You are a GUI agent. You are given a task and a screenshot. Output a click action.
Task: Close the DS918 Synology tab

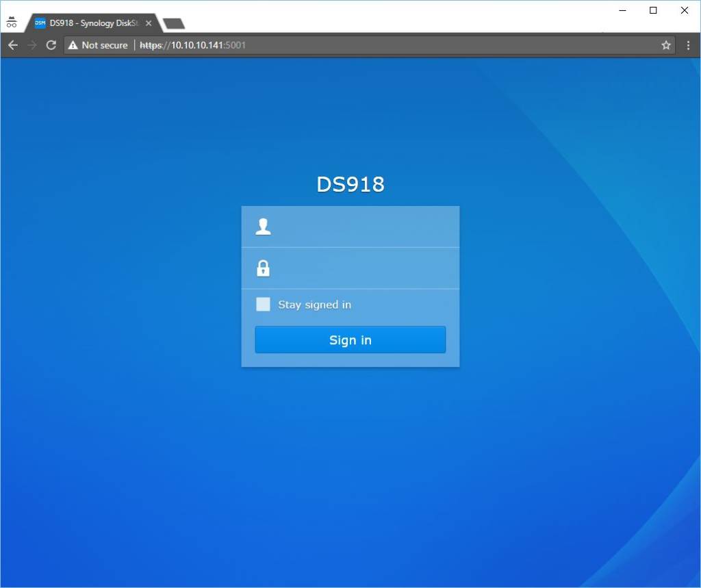click(x=149, y=23)
